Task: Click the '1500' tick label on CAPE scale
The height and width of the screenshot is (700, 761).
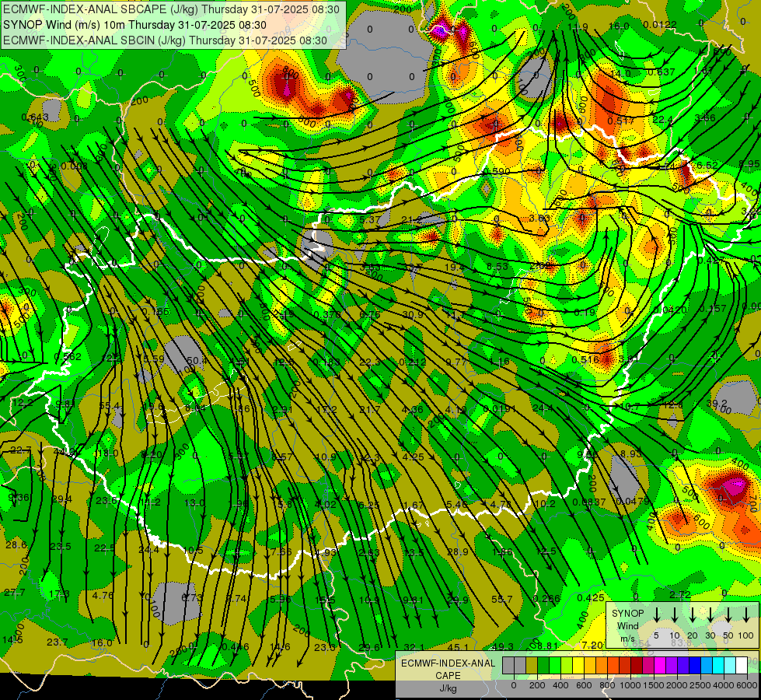Action: point(654,685)
